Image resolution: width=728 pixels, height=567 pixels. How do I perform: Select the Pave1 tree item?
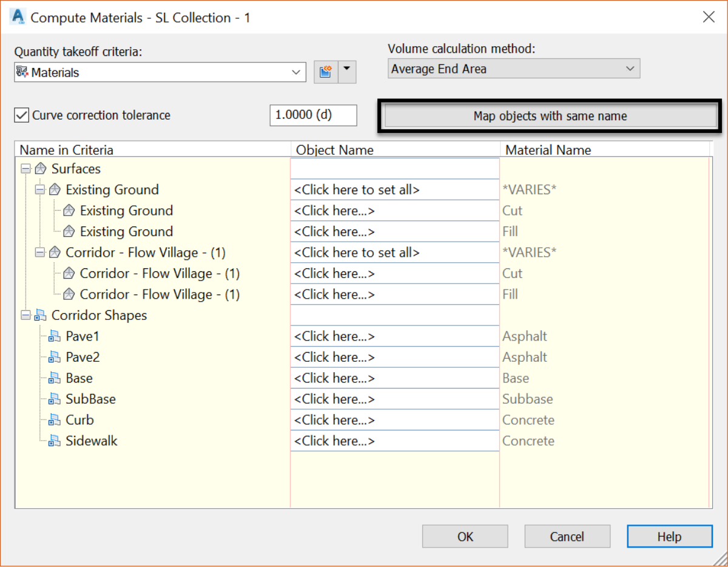83,336
